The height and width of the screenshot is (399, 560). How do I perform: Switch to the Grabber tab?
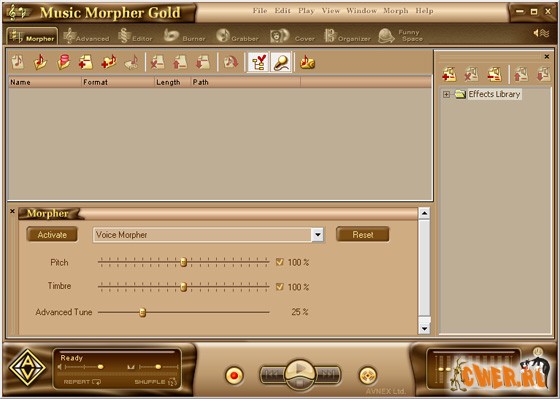click(237, 36)
